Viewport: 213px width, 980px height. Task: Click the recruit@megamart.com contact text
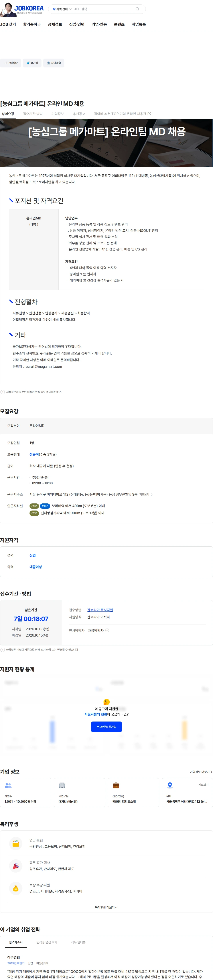pyautogui.click(x=43, y=367)
